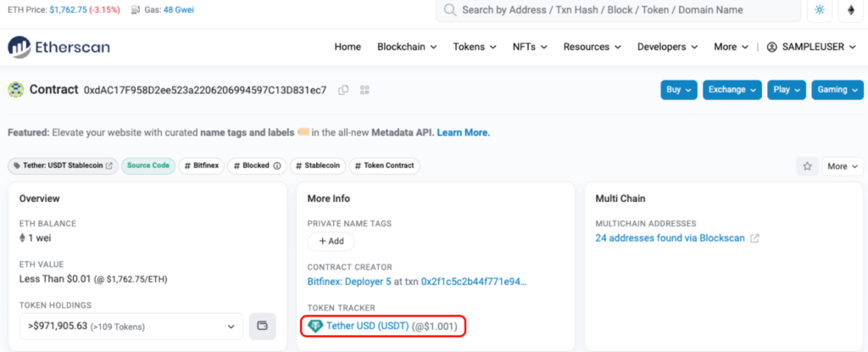868x352 pixels.
Task: Open the Ethereum network selector icon
Action: 850,10
